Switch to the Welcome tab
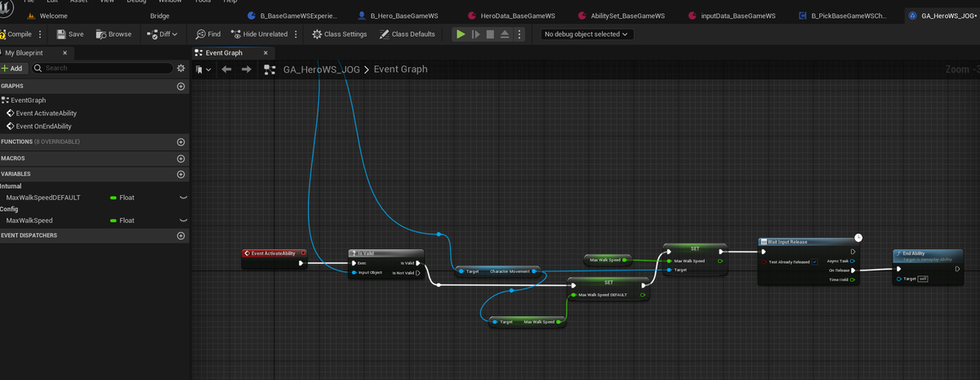The width and height of the screenshot is (980, 380). pos(47,16)
